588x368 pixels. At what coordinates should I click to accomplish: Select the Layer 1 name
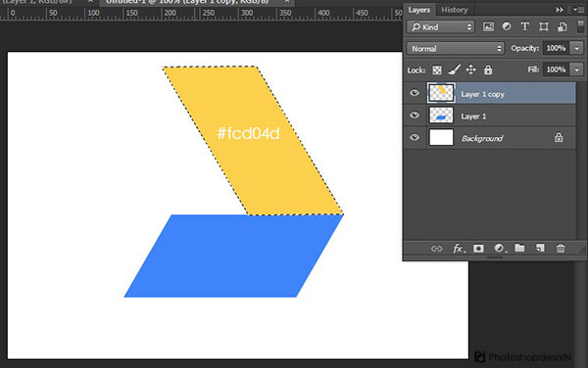[473, 116]
